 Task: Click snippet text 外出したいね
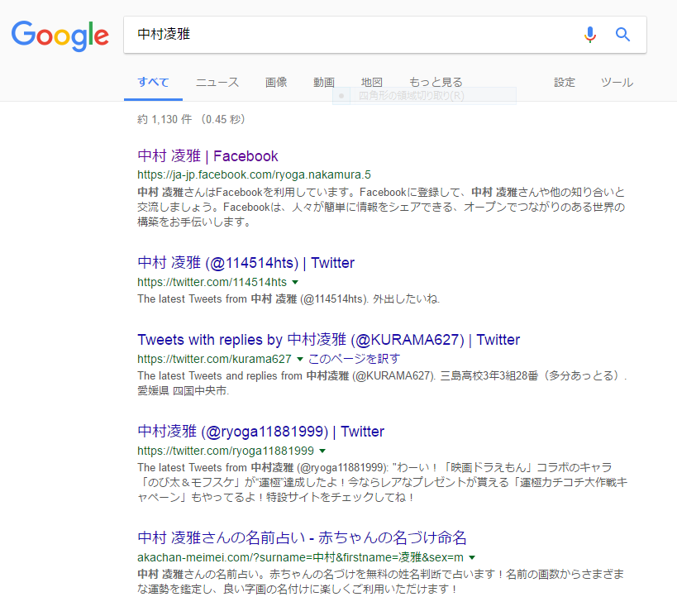tap(406, 299)
